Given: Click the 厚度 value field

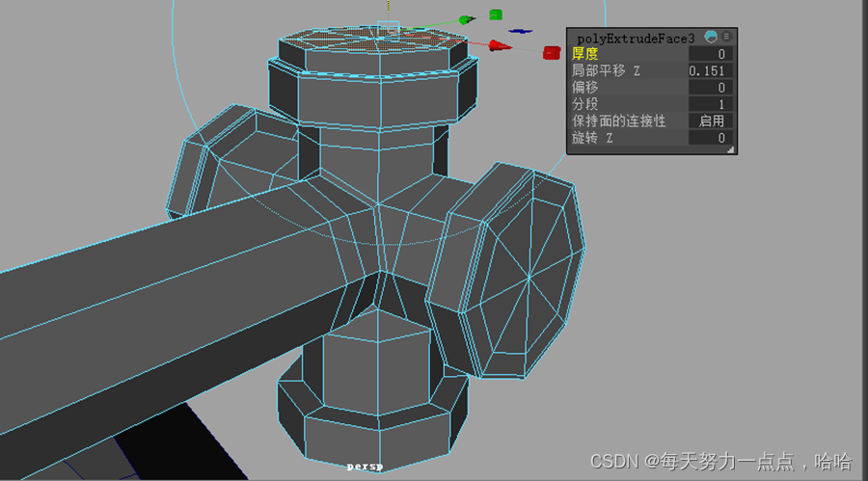Looking at the screenshot, I should 711,54.
